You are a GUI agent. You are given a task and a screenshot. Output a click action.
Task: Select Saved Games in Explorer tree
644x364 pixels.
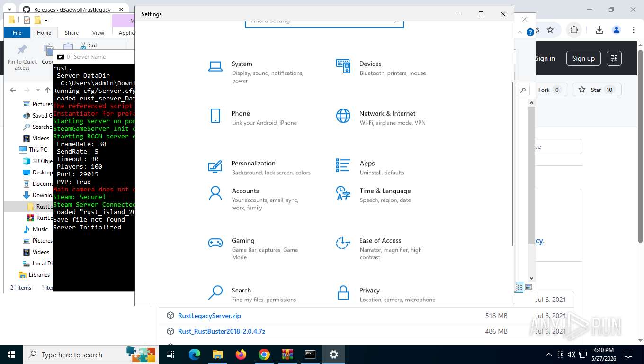pos(37,115)
